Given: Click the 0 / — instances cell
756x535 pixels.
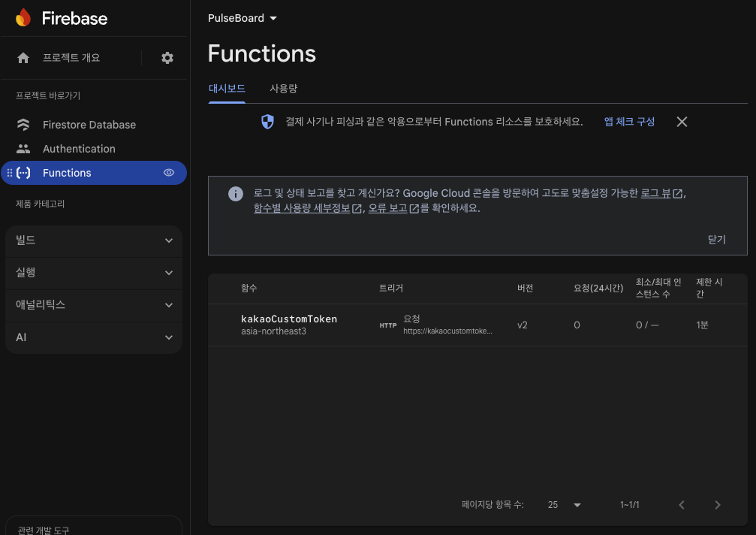Looking at the screenshot, I should click(x=647, y=325).
